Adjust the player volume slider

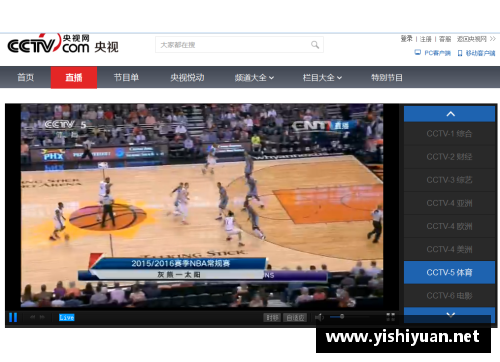coord(349,317)
